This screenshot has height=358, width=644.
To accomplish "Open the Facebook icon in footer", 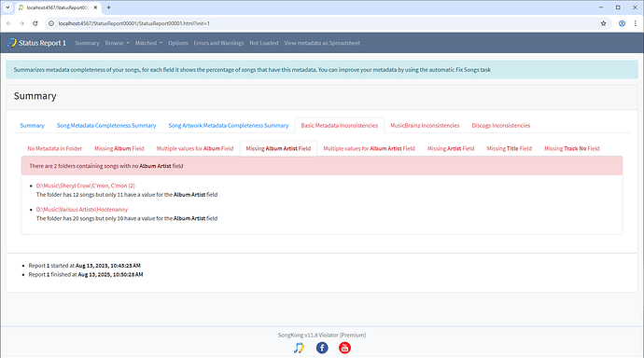I will click(x=322, y=348).
